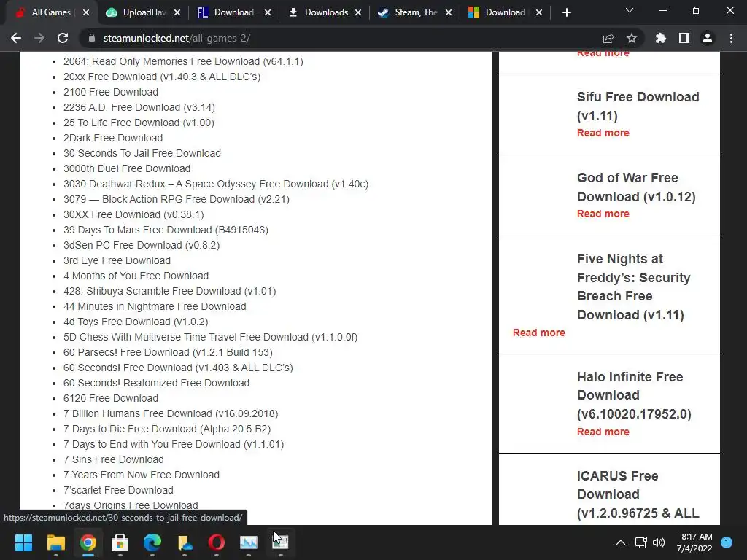Screen dimensions: 747x560
Task: Close the Downloads tab
Action: [x=357, y=12]
